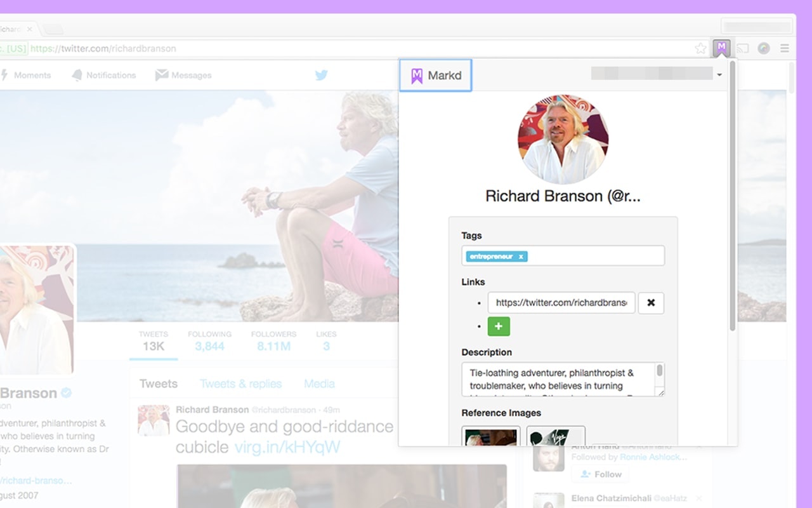
Task: Bookmark page with the star icon
Action: (700, 48)
